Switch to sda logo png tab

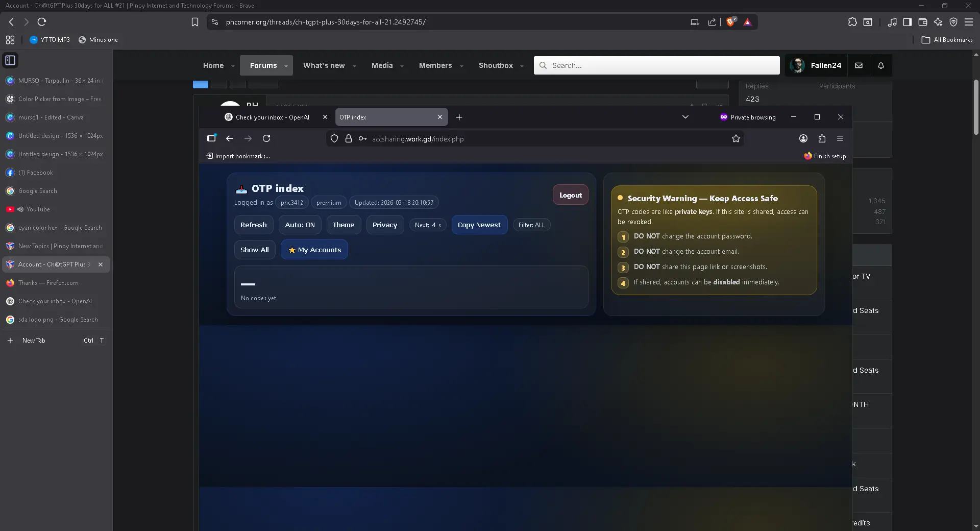coord(55,320)
